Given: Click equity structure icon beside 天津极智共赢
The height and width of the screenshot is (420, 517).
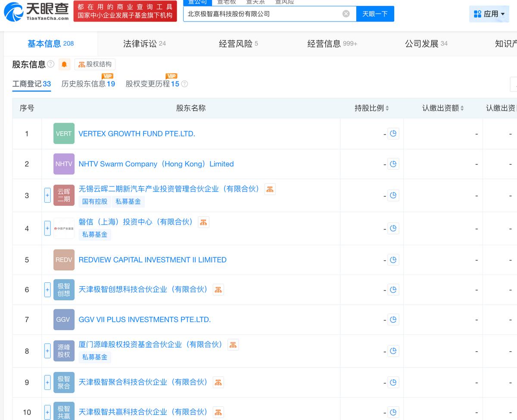Looking at the screenshot, I should pos(218,413).
